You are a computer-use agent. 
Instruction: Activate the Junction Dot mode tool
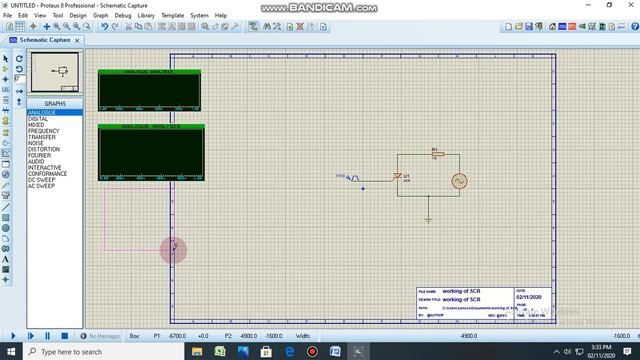[x=5, y=79]
